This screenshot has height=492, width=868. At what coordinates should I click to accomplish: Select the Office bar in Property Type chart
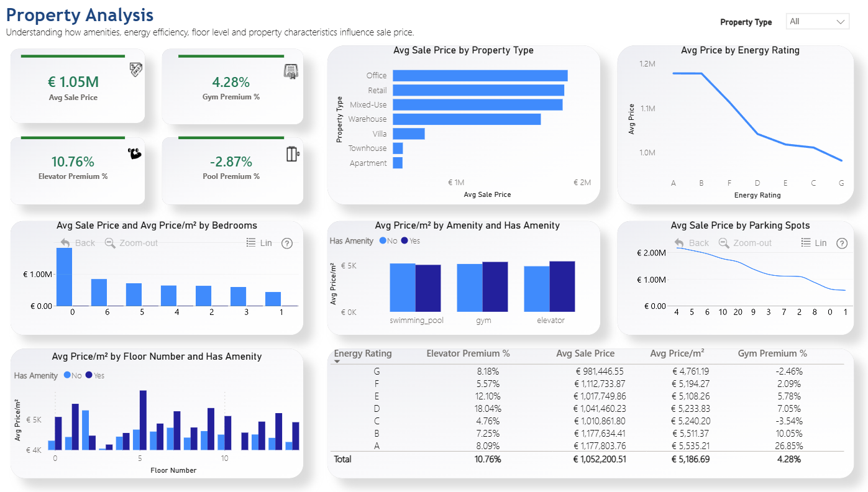click(x=480, y=76)
